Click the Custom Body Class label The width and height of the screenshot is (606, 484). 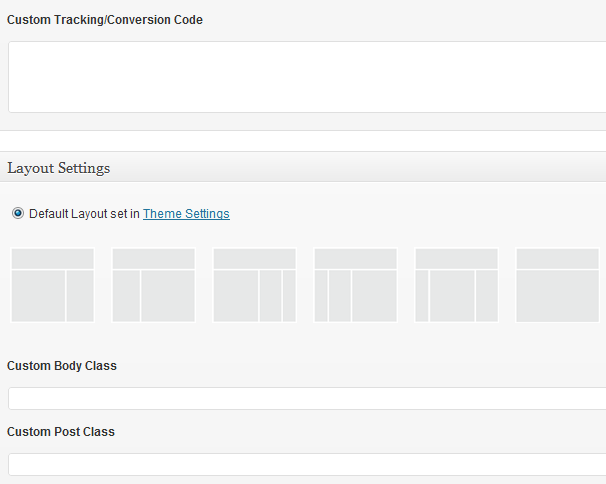[x=62, y=366]
